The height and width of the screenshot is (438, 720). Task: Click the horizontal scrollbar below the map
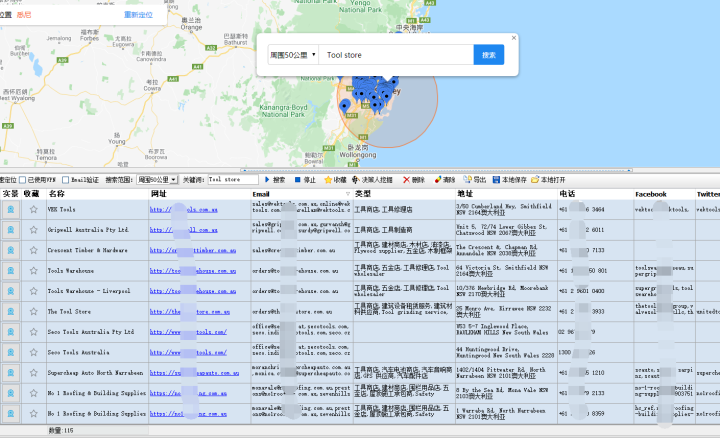click(x=436, y=170)
